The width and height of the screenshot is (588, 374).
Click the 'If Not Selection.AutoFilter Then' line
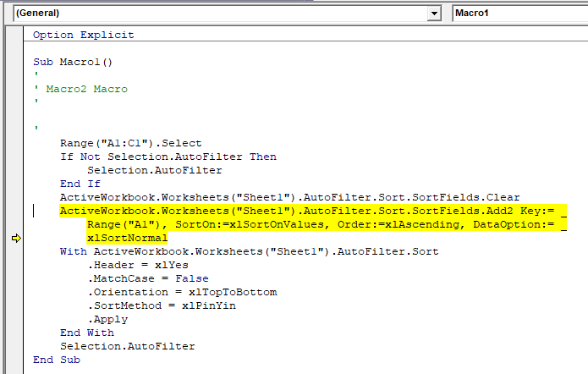coord(168,157)
